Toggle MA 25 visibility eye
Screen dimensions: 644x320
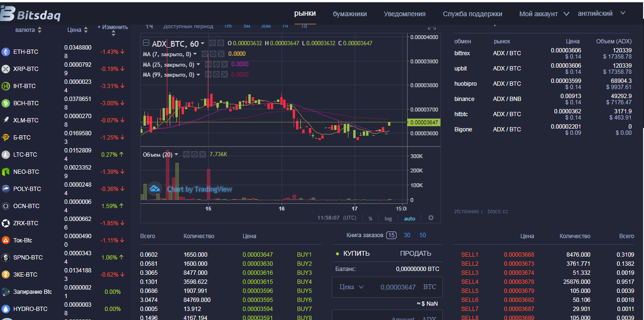click(x=208, y=64)
